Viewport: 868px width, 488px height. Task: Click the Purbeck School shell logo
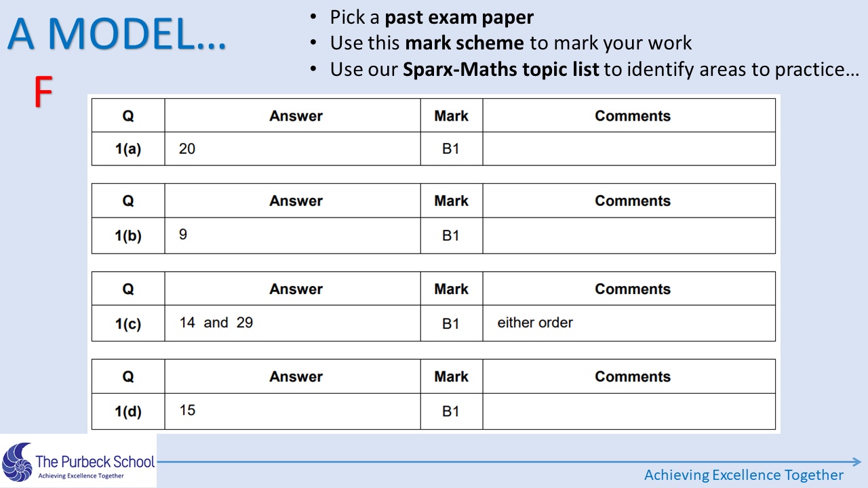[18, 462]
